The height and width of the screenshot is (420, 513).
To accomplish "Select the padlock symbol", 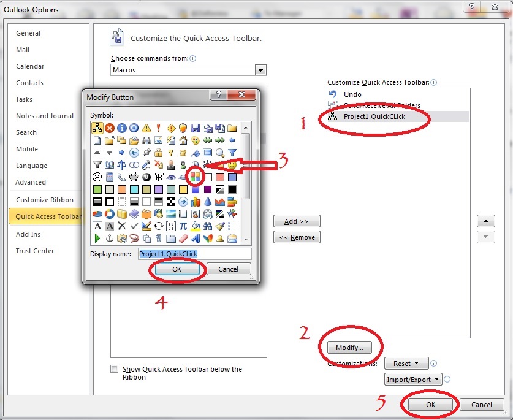I will pos(159,152).
